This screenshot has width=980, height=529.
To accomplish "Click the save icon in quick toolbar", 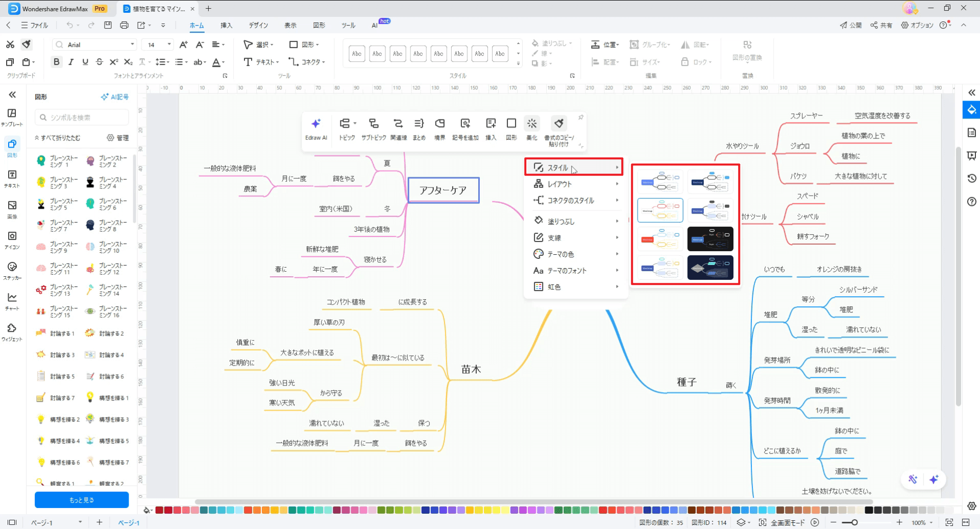I will 108,25.
